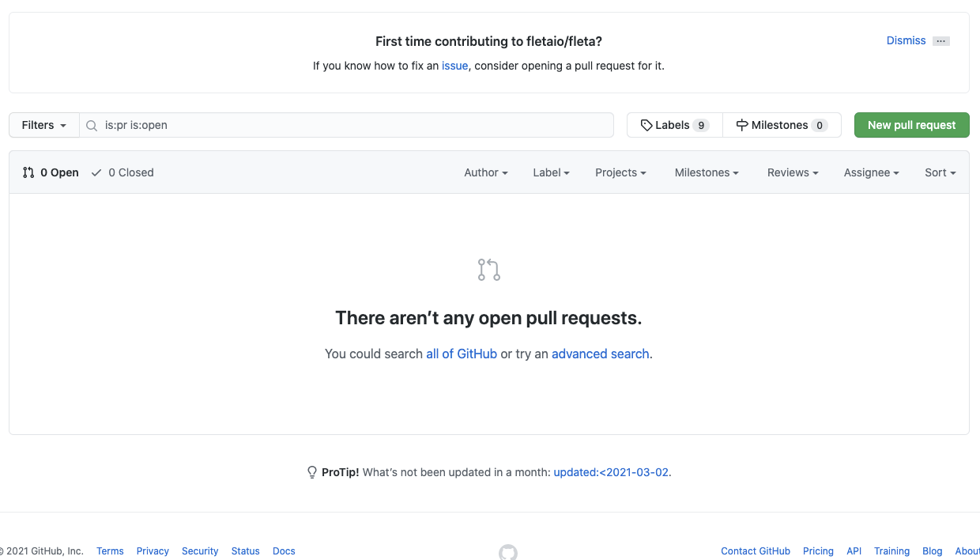The image size is (980, 560).
Task: Expand the Label filter dropdown
Action: tap(551, 172)
